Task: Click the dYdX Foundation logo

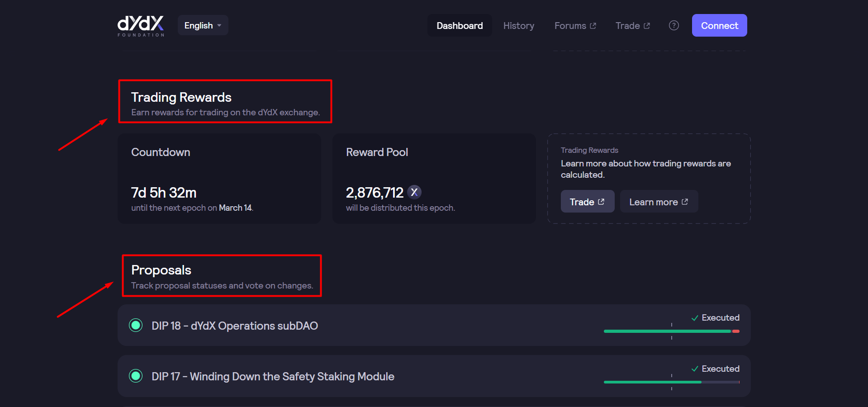Action: (141, 26)
